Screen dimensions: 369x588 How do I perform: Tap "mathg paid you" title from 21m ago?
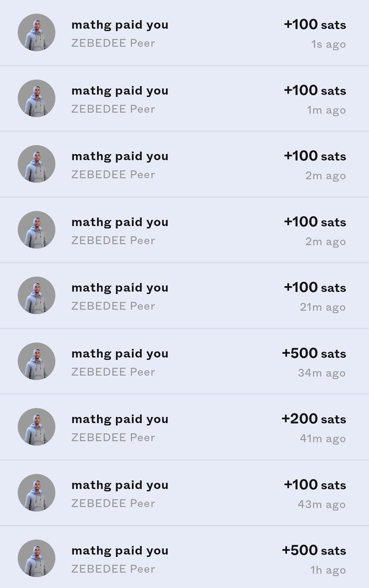120,288
